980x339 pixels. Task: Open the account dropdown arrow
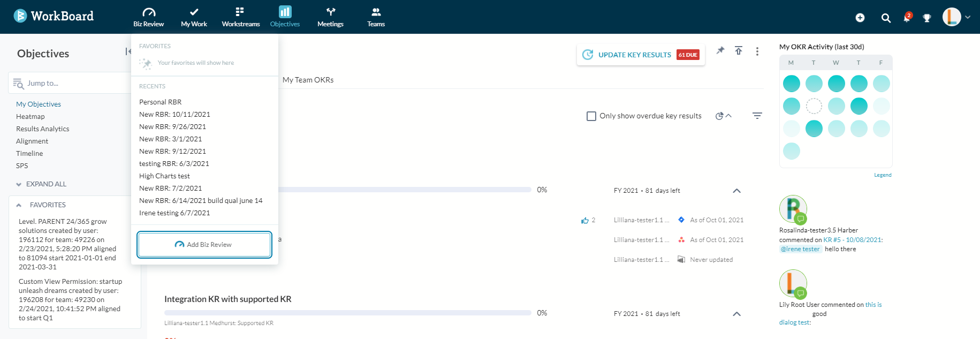point(968,17)
